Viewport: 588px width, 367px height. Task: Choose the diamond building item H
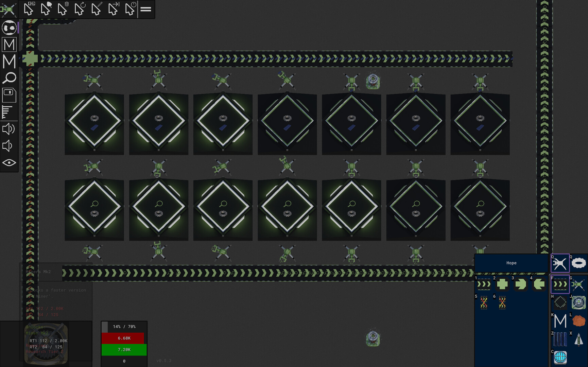point(560,302)
